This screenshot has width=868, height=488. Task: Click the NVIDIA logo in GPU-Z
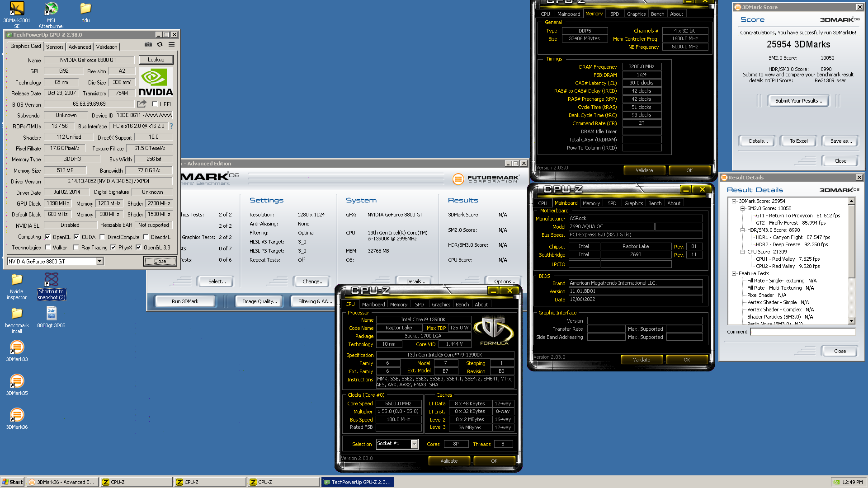[x=156, y=82]
